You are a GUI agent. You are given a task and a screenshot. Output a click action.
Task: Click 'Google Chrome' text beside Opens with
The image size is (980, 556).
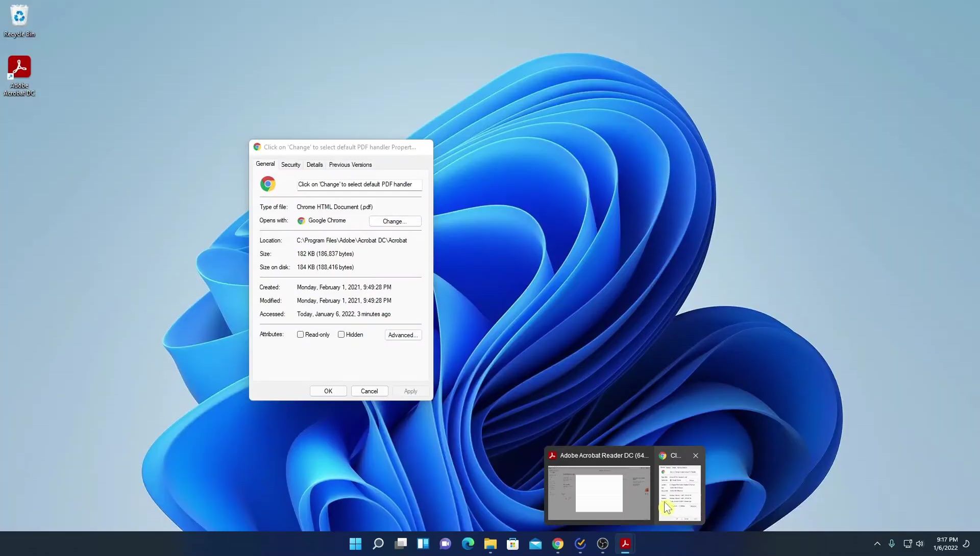[327, 220]
